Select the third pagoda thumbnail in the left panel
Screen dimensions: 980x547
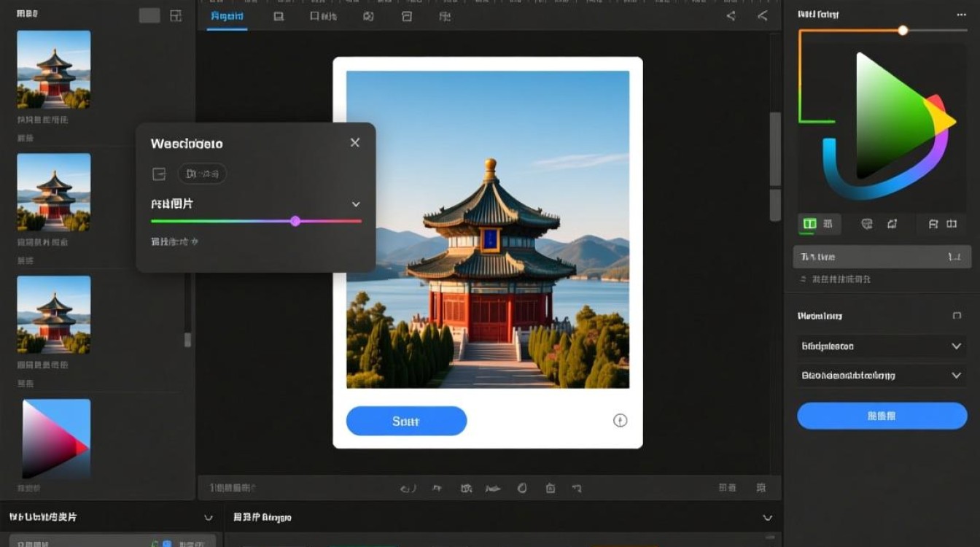coord(54,314)
